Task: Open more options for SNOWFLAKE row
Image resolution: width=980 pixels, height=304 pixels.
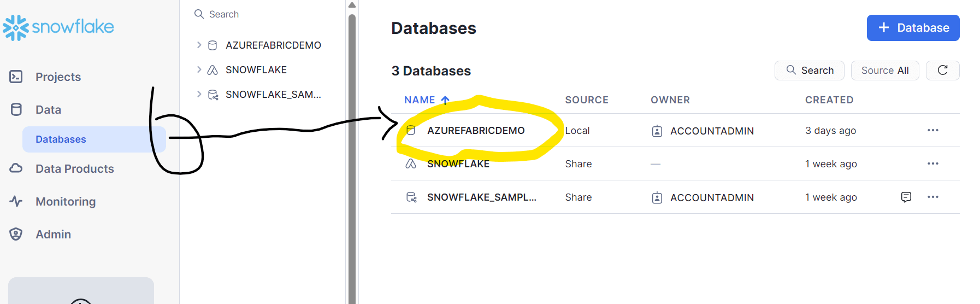Action: [x=932, y=163]
